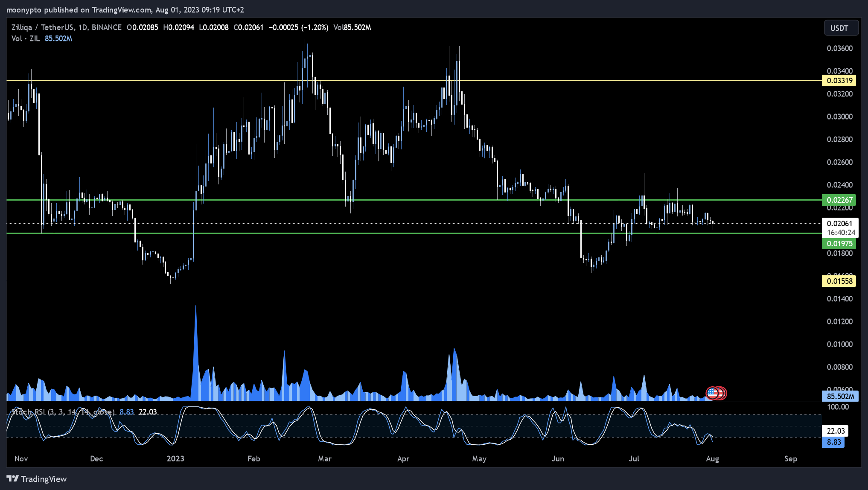Click the 0.01975 green price label
The height and width of the screenshot is (490, 868).
pyautogui.click(x=839, y=244)
